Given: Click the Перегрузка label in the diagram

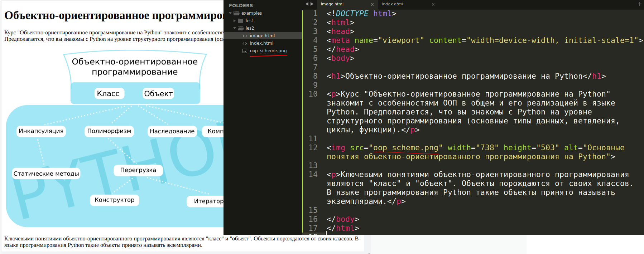Looking at the screenshot, I should pos(138,170).
